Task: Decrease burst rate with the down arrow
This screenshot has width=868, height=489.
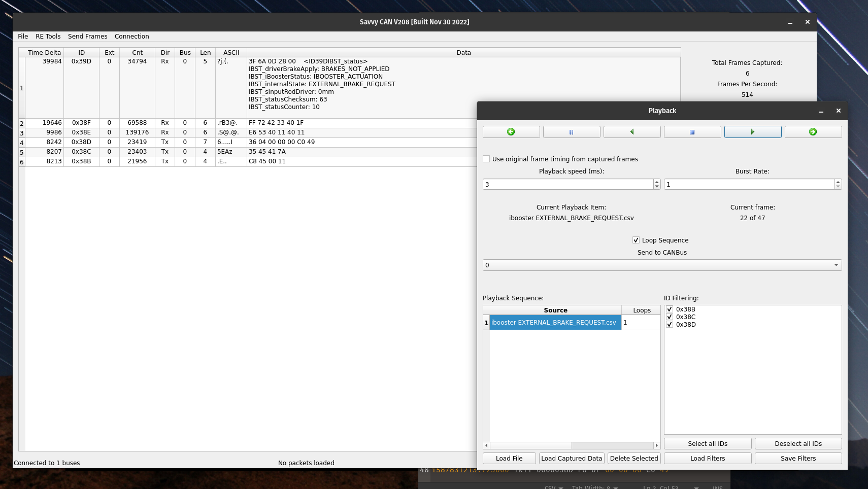Action: coord(838,187)
